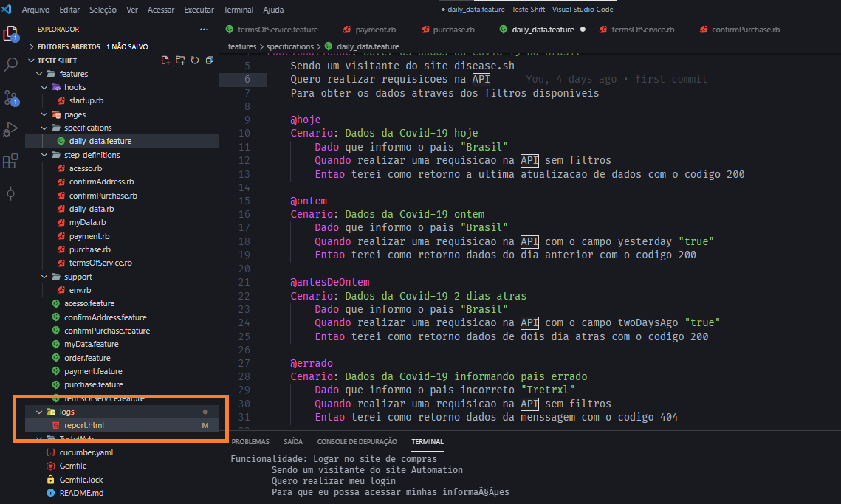This screenshot has height=504, width=841.
Task: Switch to purchase.rb editor tab
Action: tap(448, 30)
